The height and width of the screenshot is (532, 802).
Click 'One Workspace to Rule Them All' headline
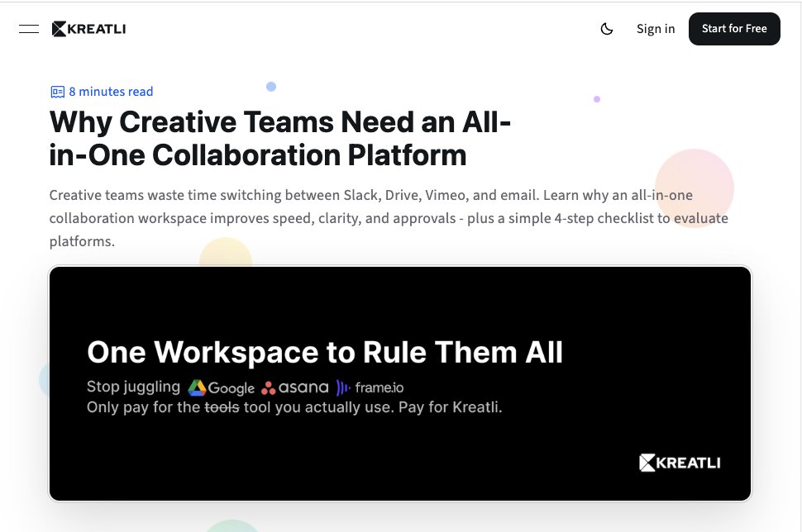pos(325,352)
